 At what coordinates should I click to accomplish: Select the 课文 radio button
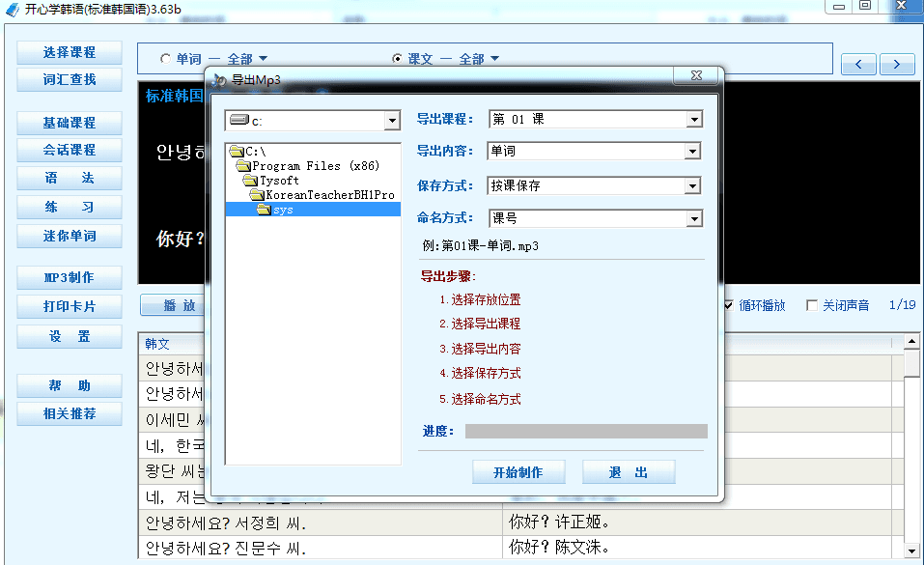397,58
